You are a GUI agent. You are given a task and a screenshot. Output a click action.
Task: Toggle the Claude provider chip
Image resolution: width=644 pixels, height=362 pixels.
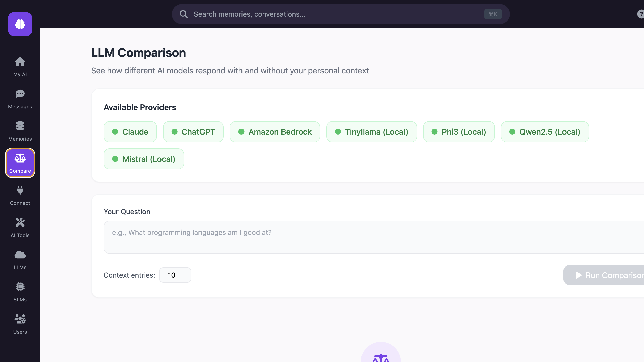(x=130, y=131)
